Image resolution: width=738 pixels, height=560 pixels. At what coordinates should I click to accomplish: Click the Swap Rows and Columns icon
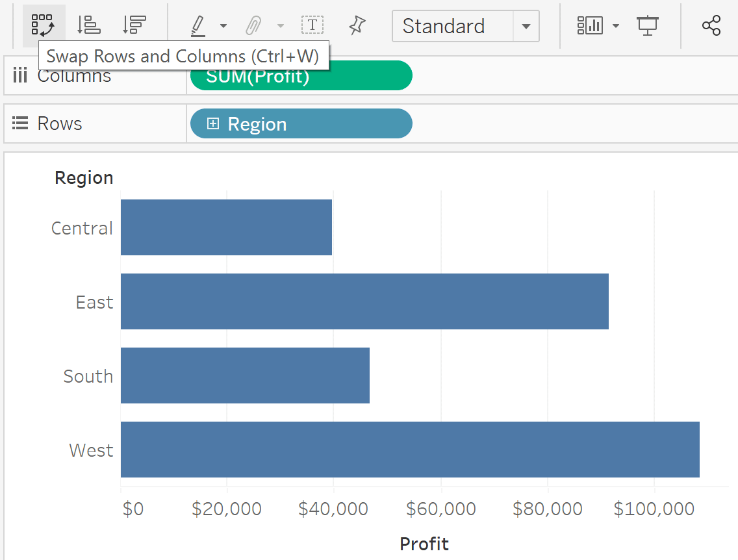tap(43, 25)
